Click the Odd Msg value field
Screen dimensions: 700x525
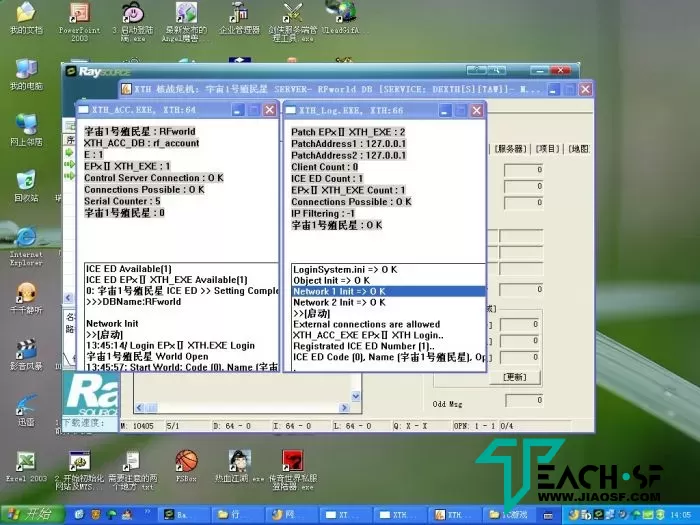tap(524, 400)
